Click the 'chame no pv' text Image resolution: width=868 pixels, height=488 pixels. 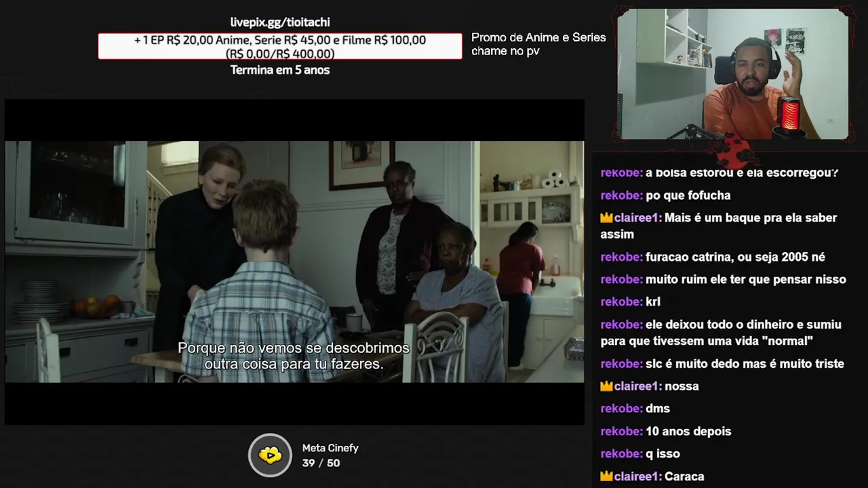pos(505,51)
